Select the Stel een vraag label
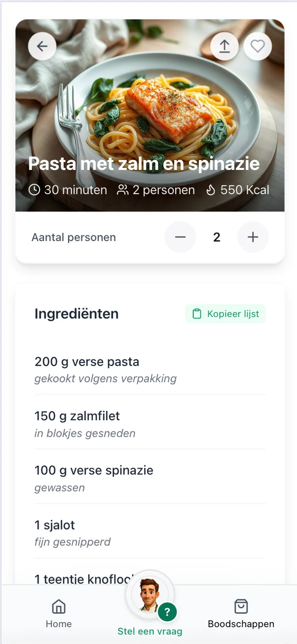The image size is (297, 644). tap(150, 631)
